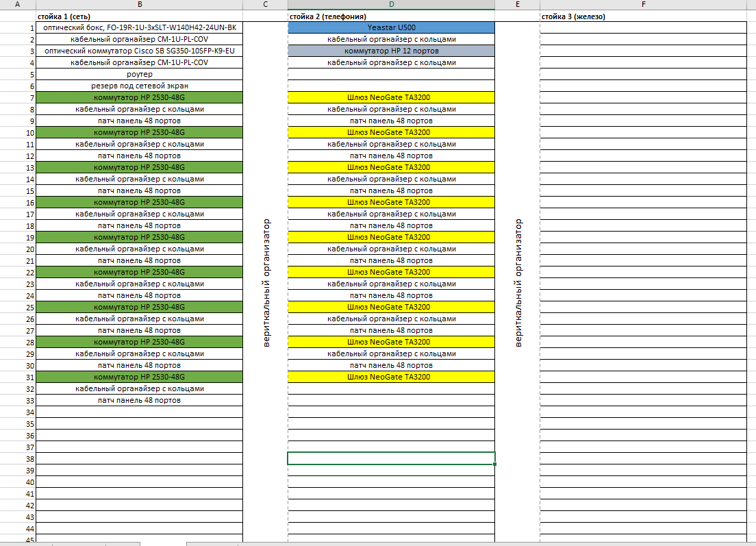The image size is (756, 546).
Task: Click yellow 'Шлюз NeoGate TA3200' cell in row 10
Action: [391, 132]
